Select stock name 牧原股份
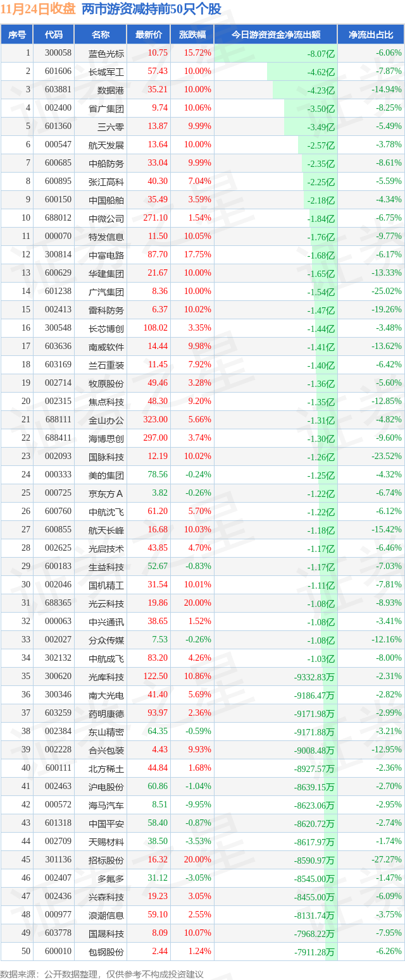Viewport: 405px width, 980px height. click(106, 383)
